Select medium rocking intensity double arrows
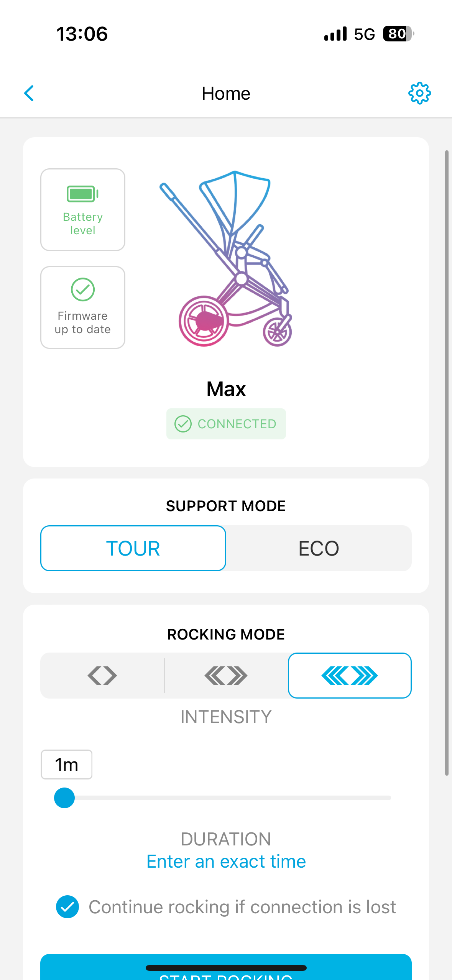 (x=226, y=676)
